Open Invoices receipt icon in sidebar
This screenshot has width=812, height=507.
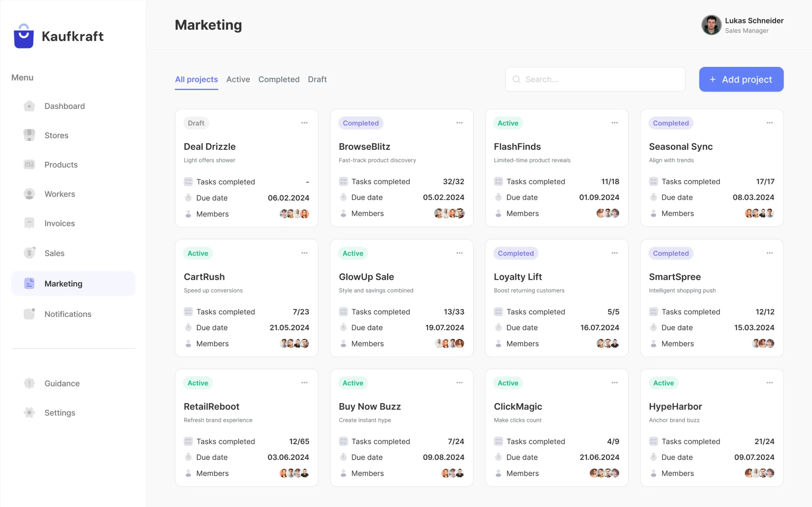[29, 223]
